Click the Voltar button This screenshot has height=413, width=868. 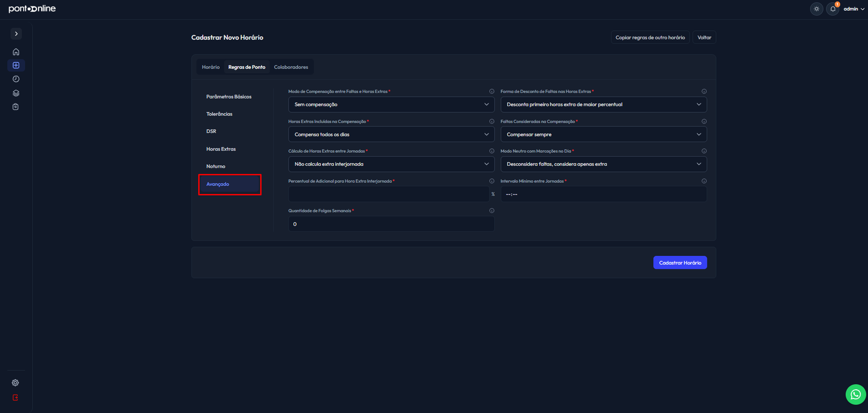pyautogui.click(x=704, y=37)
